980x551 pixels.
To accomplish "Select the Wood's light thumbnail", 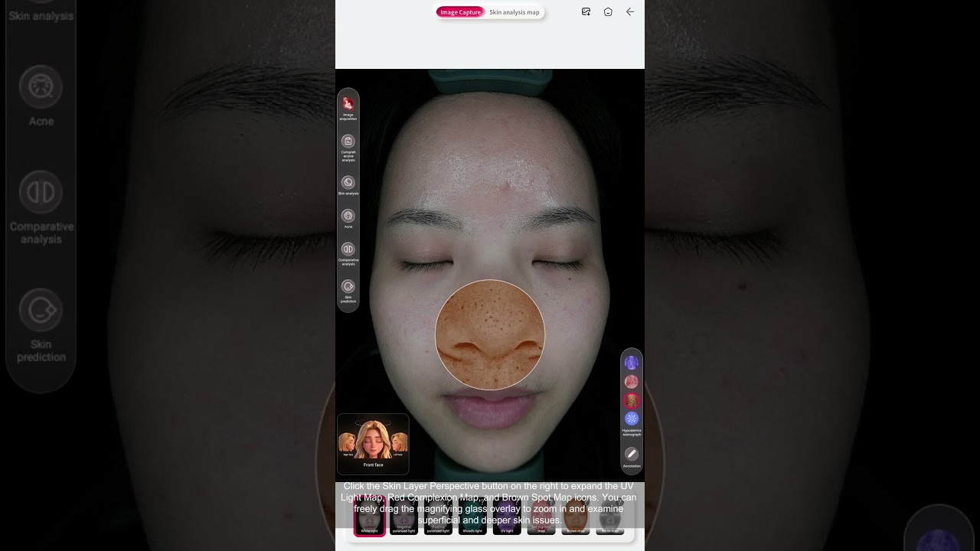I will point(472,518).
